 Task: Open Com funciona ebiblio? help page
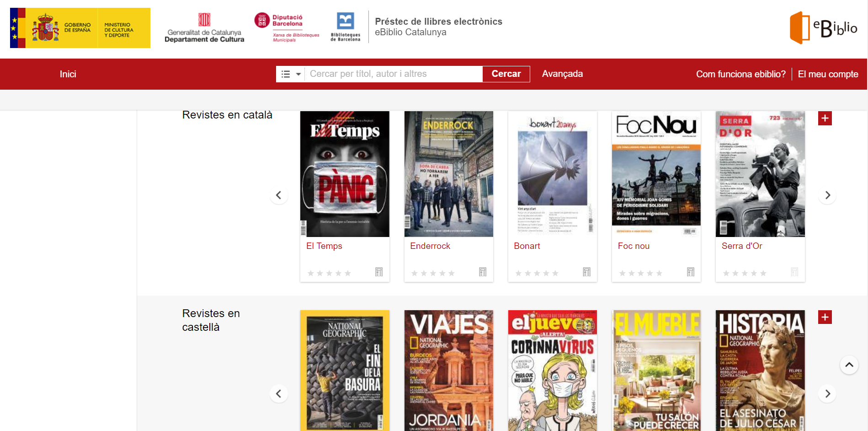click(x=740, y=74)
